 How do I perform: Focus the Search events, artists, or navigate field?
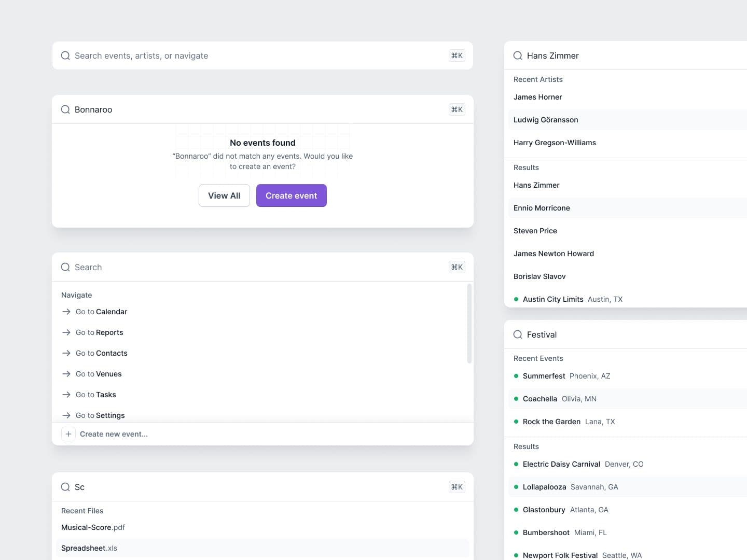(249, 55)
